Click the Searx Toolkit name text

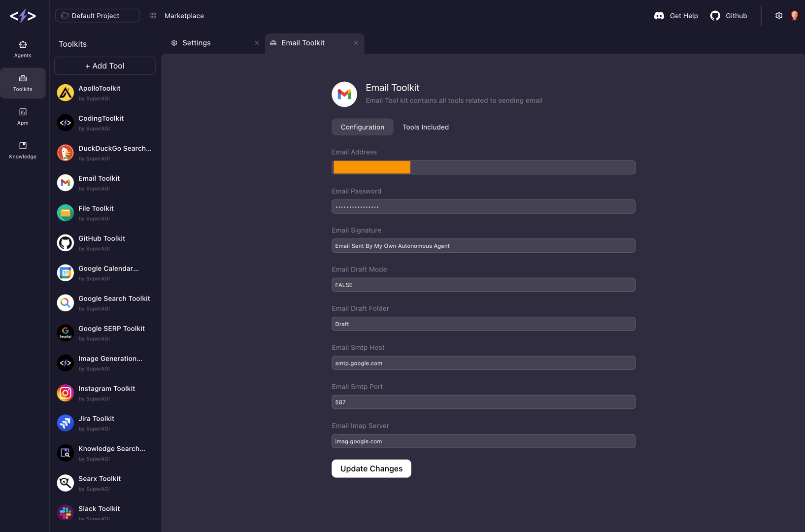[x=100, y=479]
